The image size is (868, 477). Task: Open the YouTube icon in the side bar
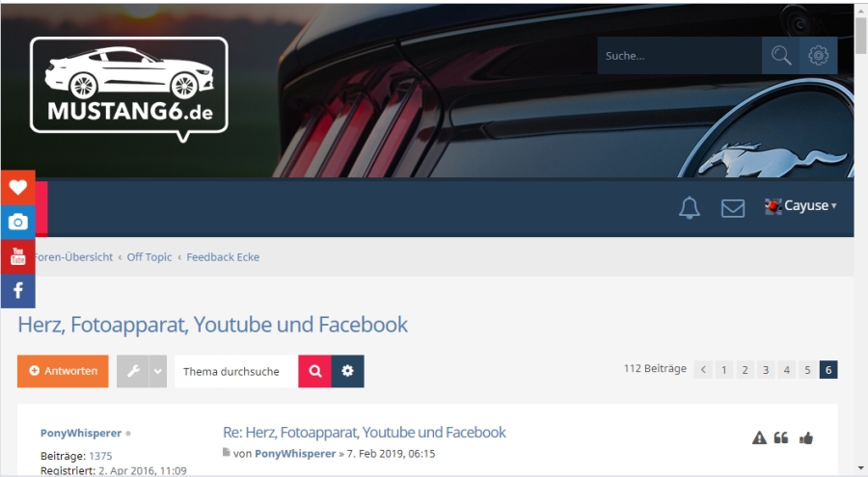pyautogui.click(x=17, y=256)
